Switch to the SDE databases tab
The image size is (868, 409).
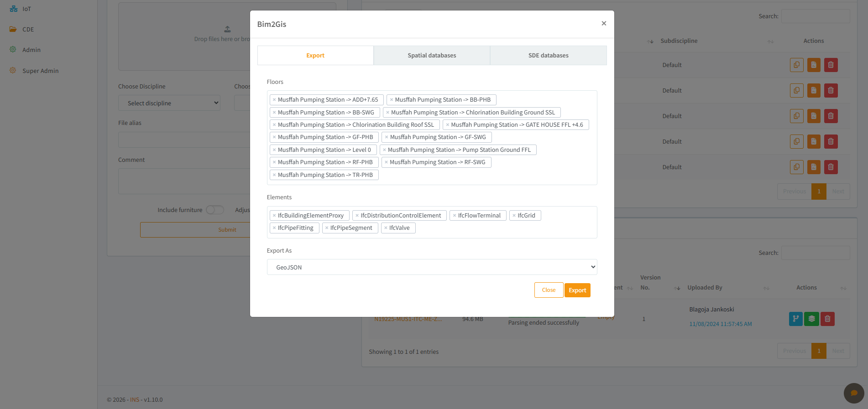tap(548, 56)
